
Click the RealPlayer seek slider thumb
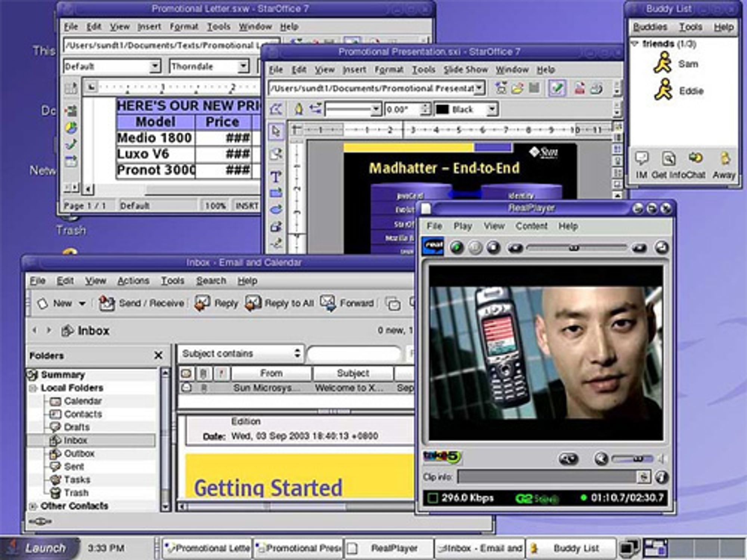(574, 248)
